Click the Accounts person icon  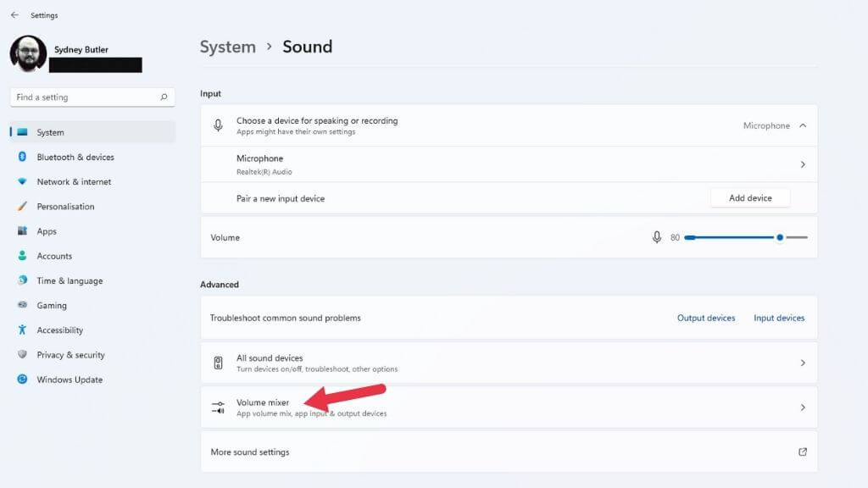click(x=22, y=256)
